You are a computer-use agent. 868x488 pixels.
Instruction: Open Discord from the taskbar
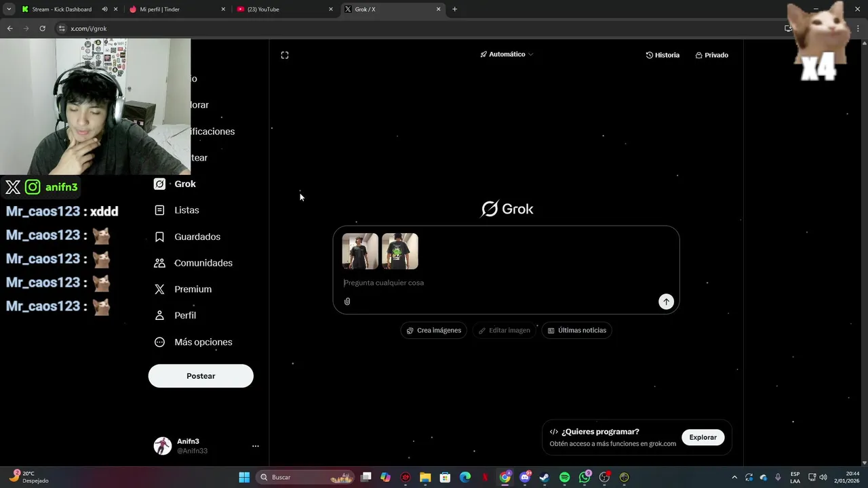(525, 477)
